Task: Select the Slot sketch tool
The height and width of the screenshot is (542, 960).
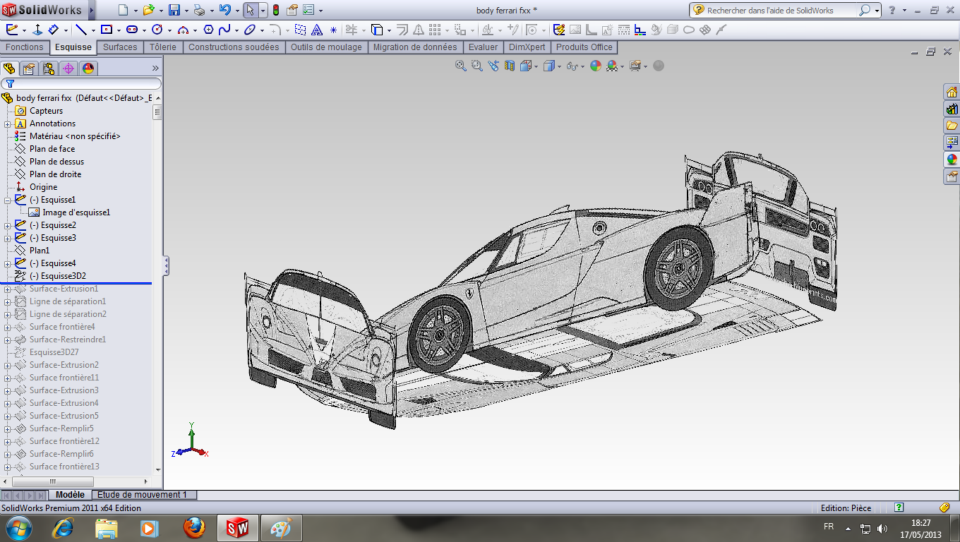Action: pos(132,29)
